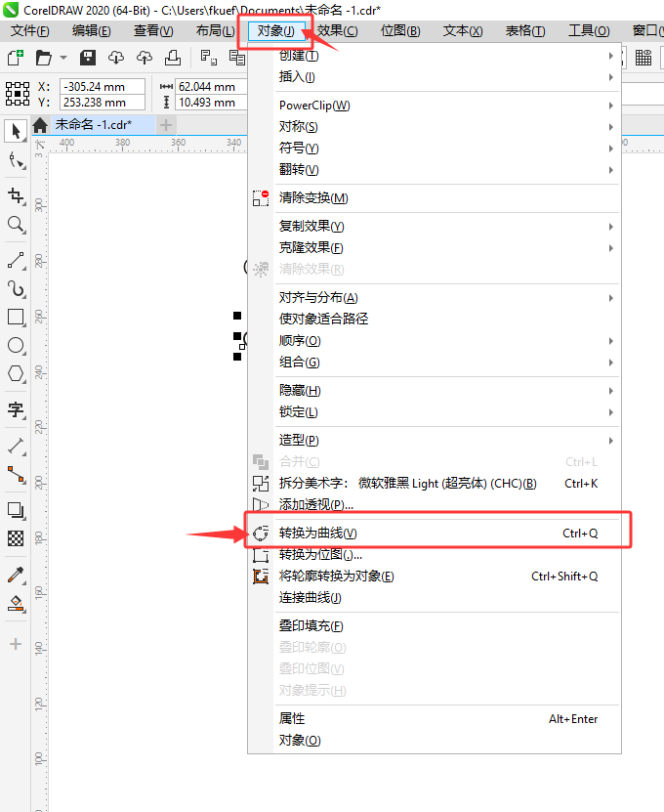Expand the 插入(I) submenu
This screenshot has width=664, height=812.
pyautogui.click(x=435, y=77)
